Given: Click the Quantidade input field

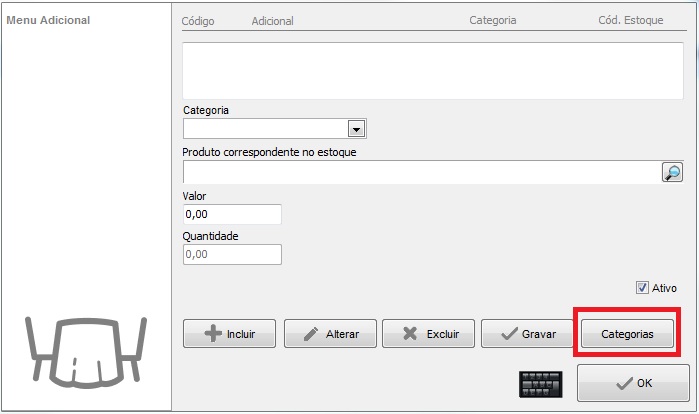Looking at the screenshot, I should pos(232,255).
